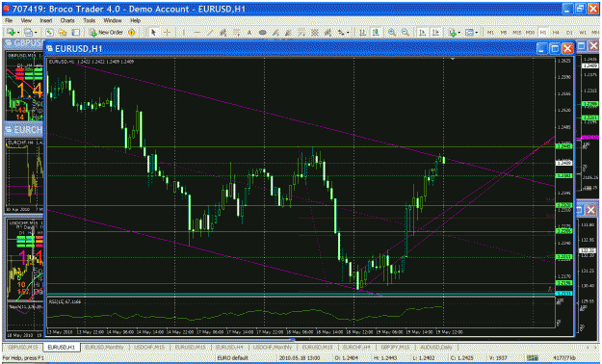Switch to the GBPJPY,M15 chart tab
602x364 pixels.
coord(395,347)
